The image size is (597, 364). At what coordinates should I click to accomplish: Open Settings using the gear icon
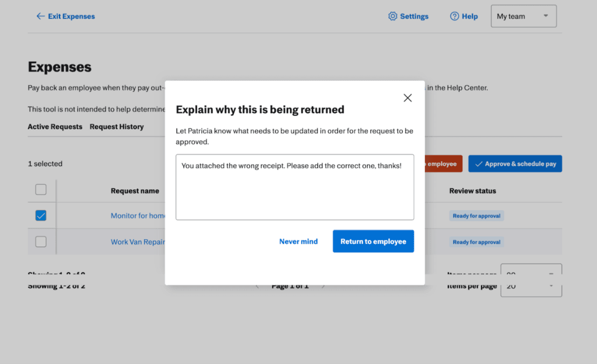coord(393,16)
